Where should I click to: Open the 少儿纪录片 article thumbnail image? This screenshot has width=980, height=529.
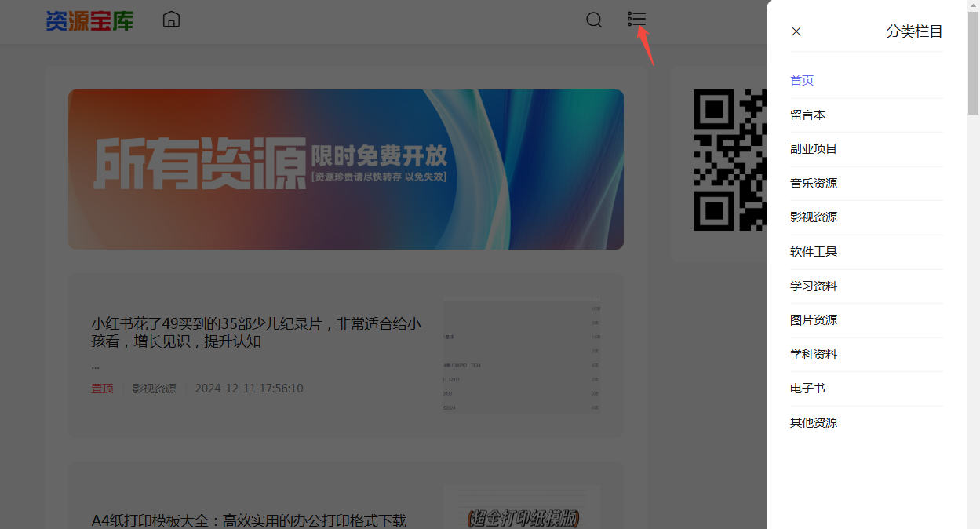522,356
